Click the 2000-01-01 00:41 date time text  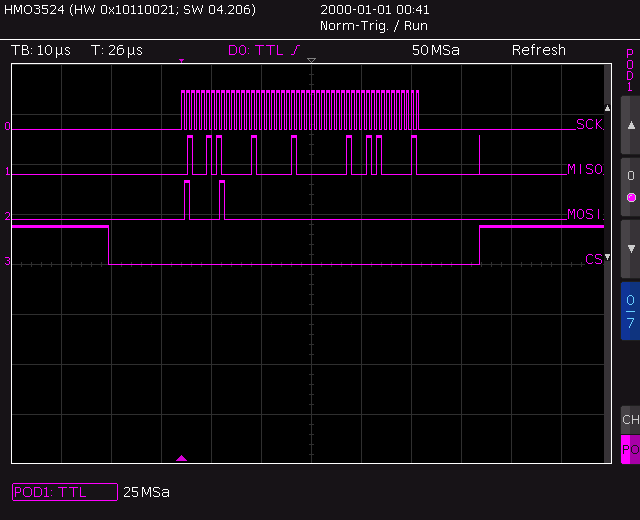pos(375,9)
